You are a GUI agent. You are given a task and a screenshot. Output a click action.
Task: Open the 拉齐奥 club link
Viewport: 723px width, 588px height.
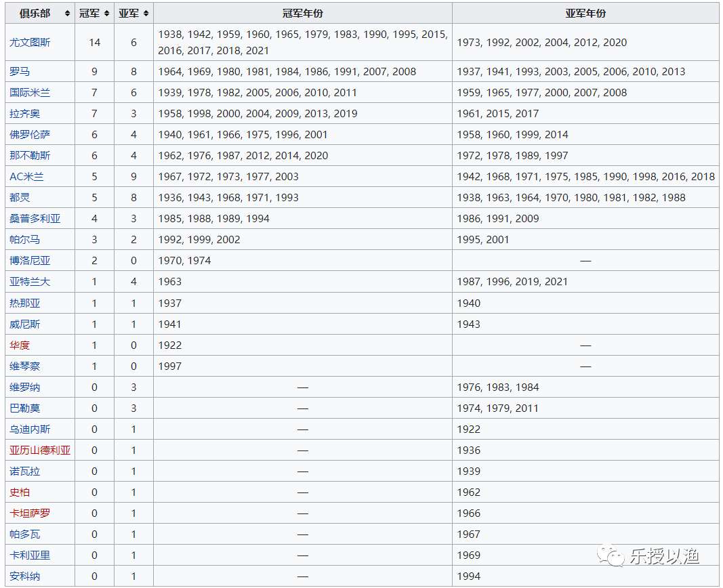[x=25, y=114]
